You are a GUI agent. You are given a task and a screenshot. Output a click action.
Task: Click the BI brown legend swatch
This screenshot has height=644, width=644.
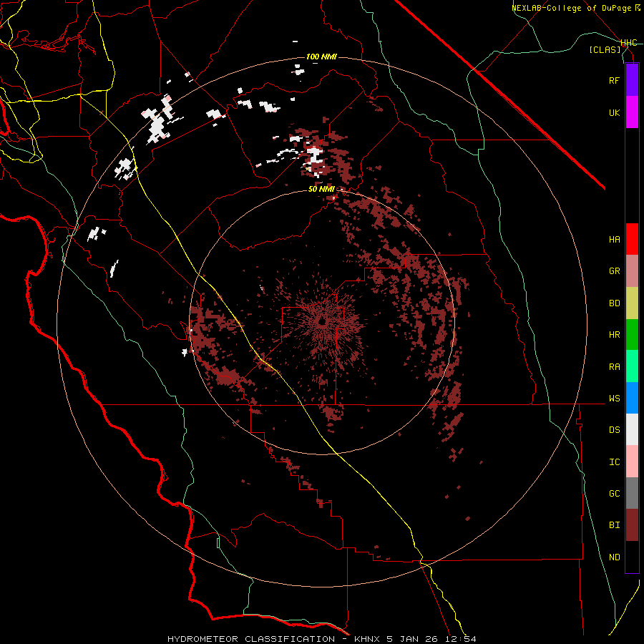point(632,525)
